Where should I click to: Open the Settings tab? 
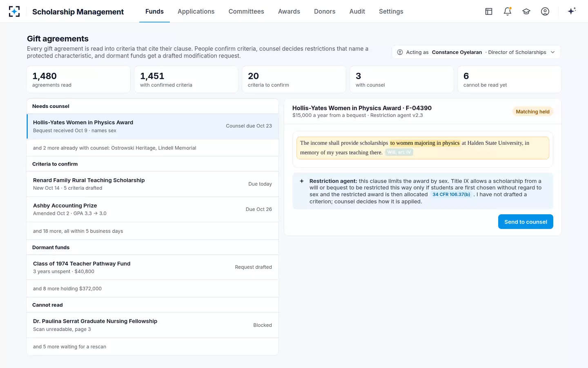click(x=391, y=11)
